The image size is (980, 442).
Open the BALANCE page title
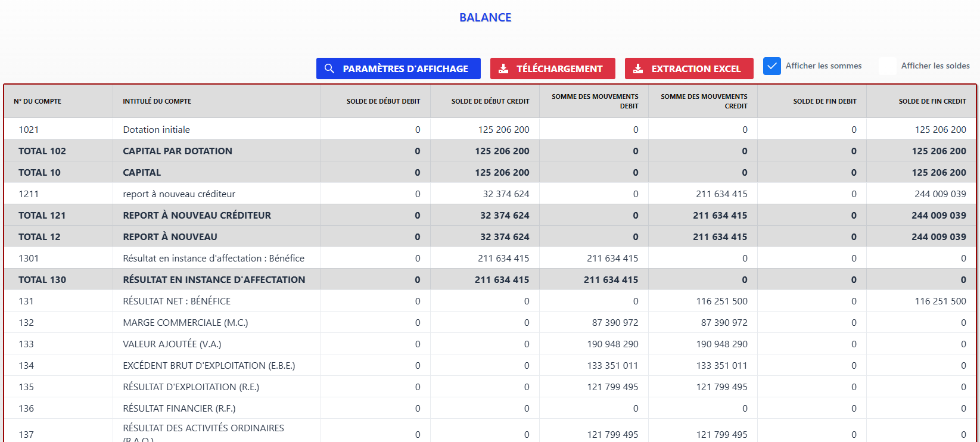pos(485,18)
